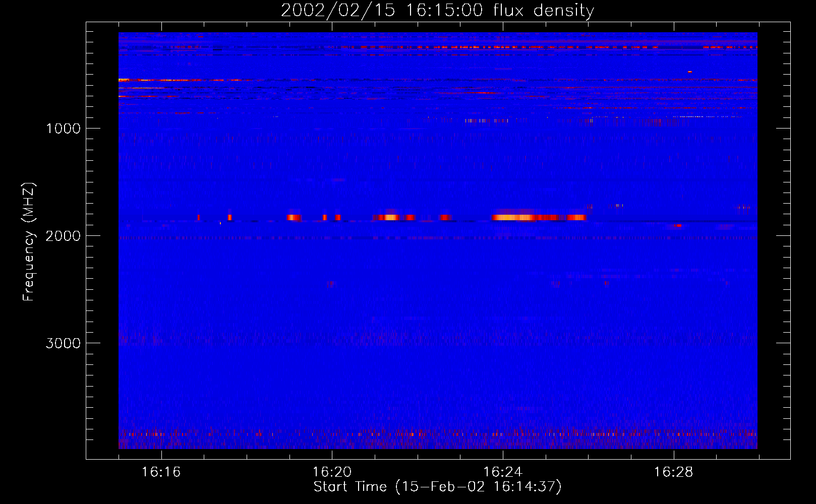Click the 'Frequency (MHZ)' axis label
The image size is (816, 504).
(x=29, y=241)
